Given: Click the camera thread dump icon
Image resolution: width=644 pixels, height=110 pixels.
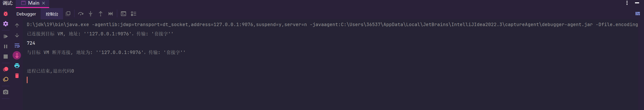Looking at the screenshot, I should coord(6,92).
